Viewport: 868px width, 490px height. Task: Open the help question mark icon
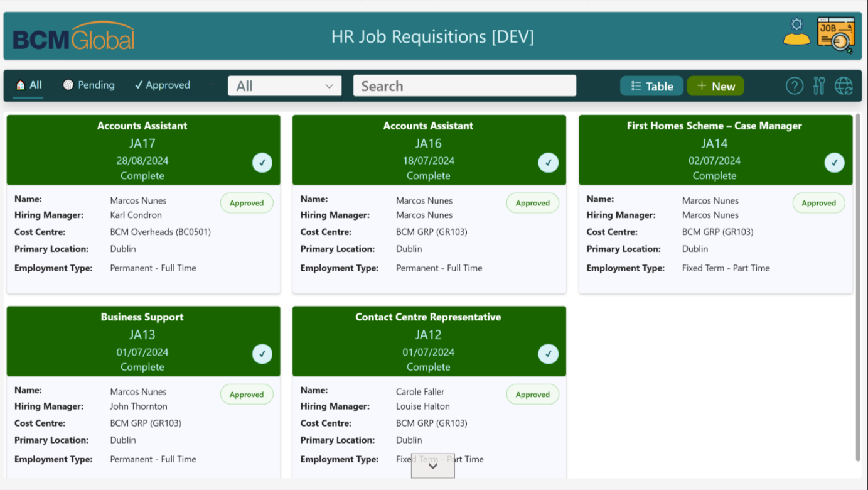pyautogui.click(x=795, y=86)
